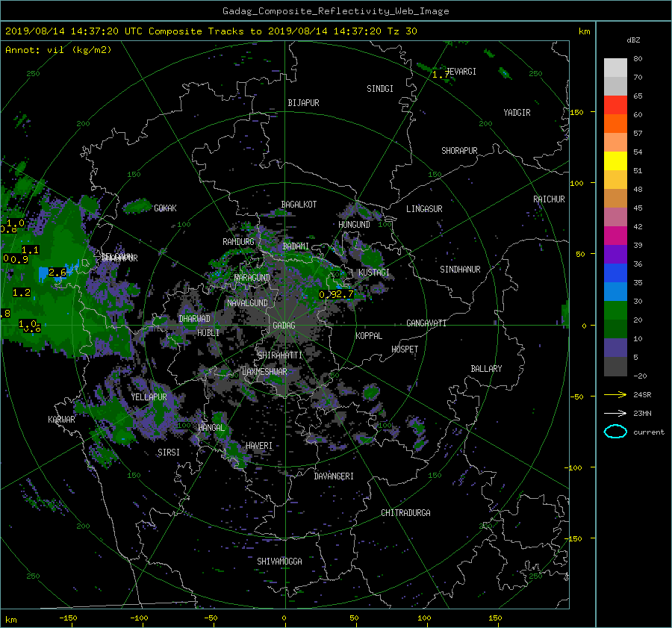
Task: Click the SHORAPUR city label
Action: (459, 151)
